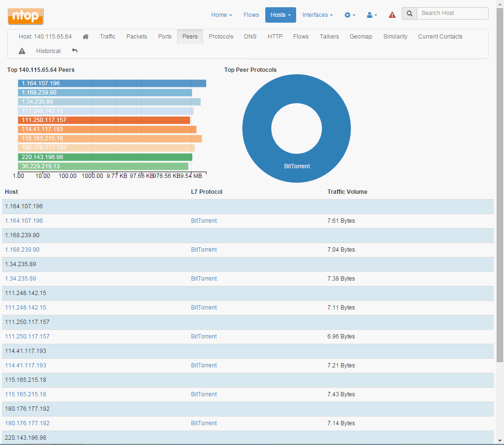Open host link 111.248.142.15 in table
504x445 pixels.
[x=26, y=308]
